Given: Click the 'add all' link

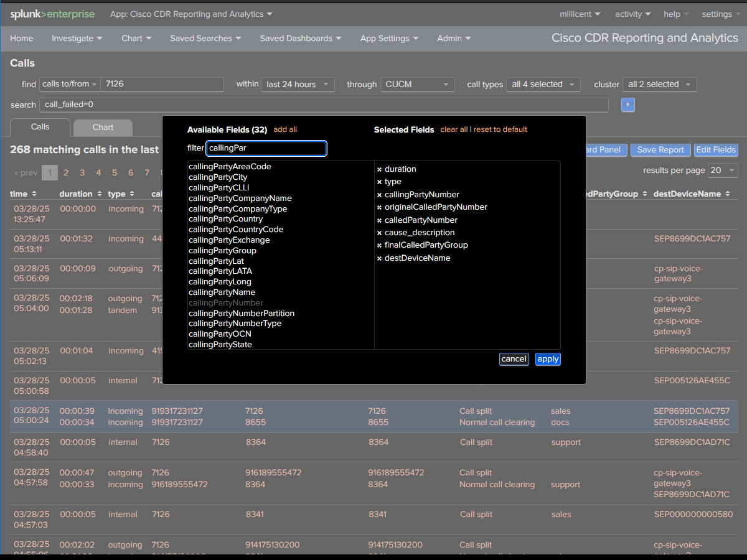Looking at the screenshot, I should tap(285, 129).
